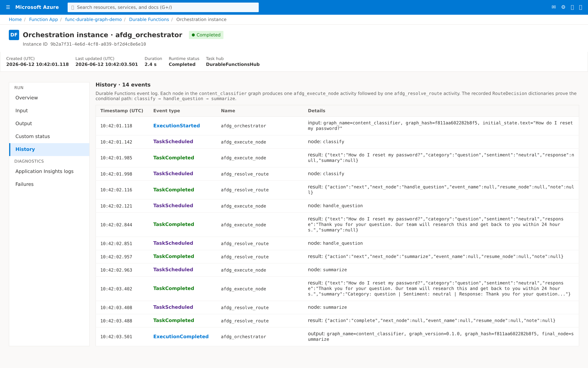
Task: Click the ExecutionStarted input details text
Action: [x=440, y=126]
